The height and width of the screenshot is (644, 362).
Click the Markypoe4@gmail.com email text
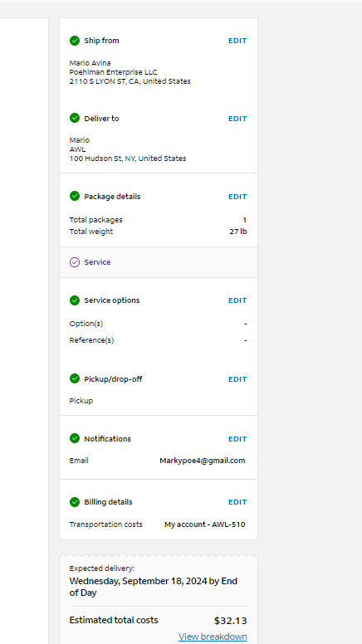[202, 461]
